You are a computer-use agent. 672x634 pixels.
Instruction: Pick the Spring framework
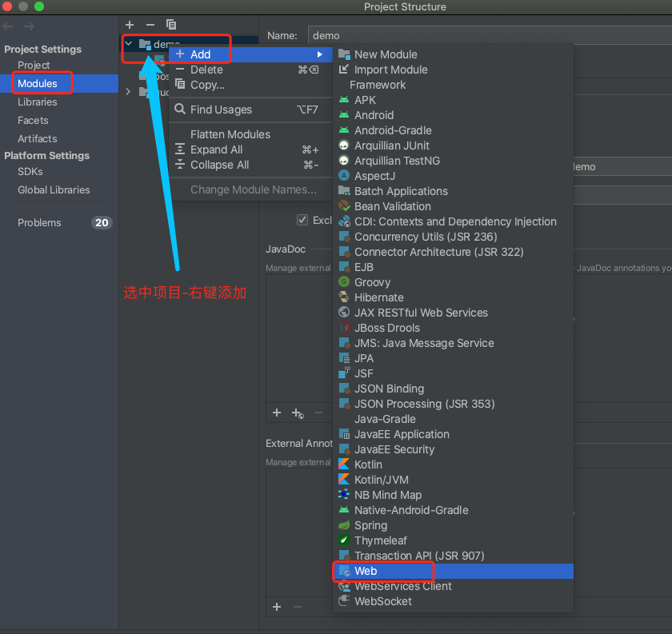pos(453,525)
